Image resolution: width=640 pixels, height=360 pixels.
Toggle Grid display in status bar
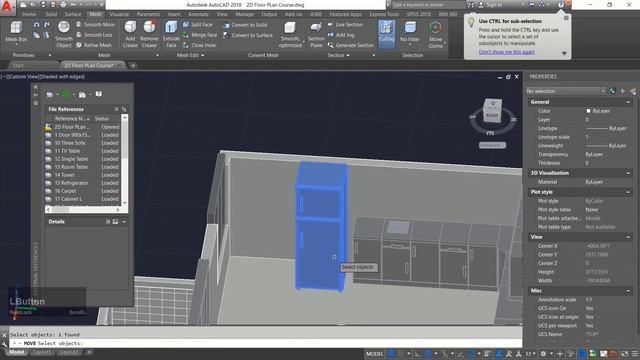pos(391,353)
